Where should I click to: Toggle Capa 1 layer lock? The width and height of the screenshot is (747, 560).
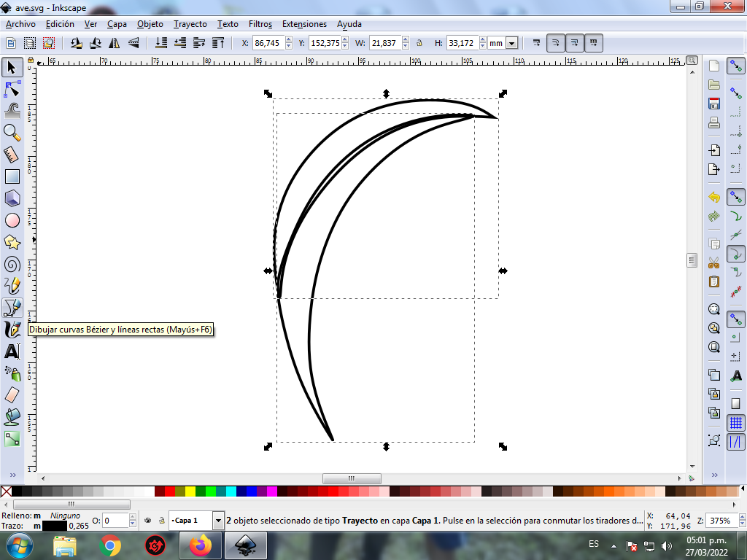160,521
